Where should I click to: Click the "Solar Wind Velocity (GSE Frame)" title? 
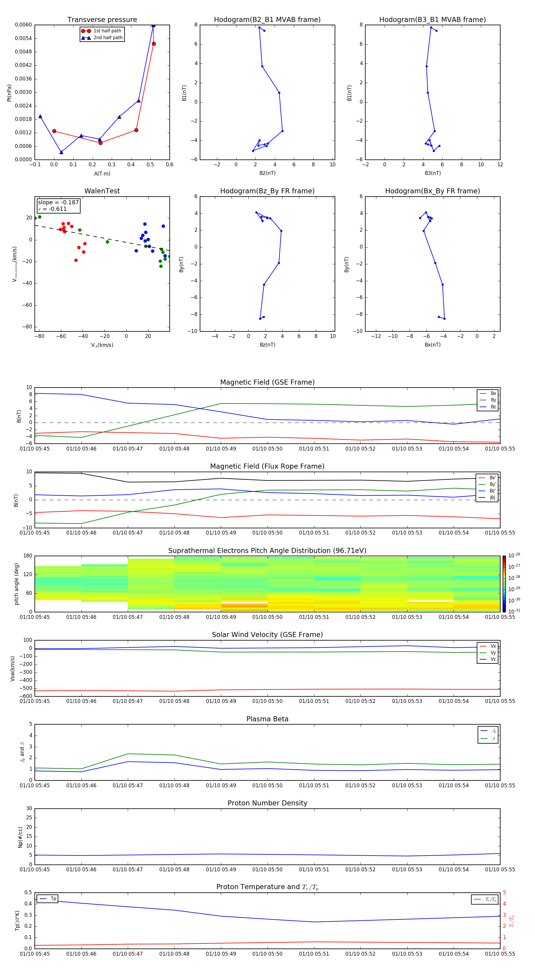[267, 635]
